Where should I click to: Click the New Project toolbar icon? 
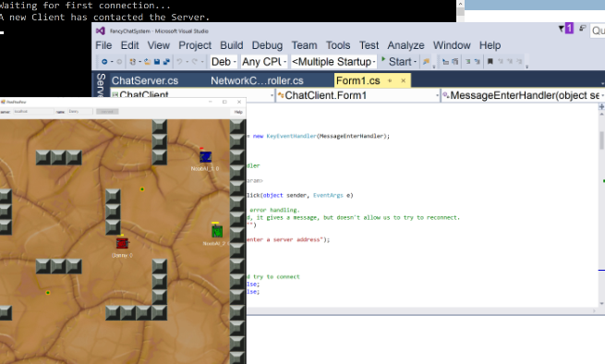(x=133, y=62)
